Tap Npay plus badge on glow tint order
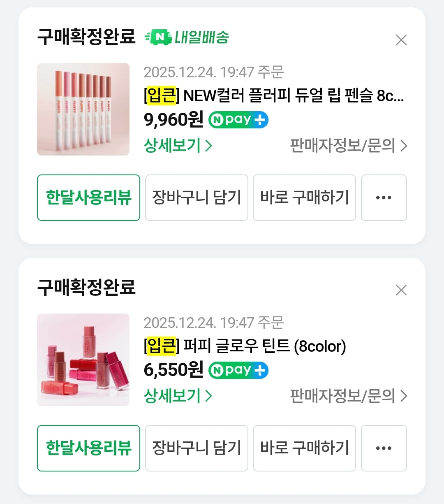444x504 pixels. (x=238, y=370)
